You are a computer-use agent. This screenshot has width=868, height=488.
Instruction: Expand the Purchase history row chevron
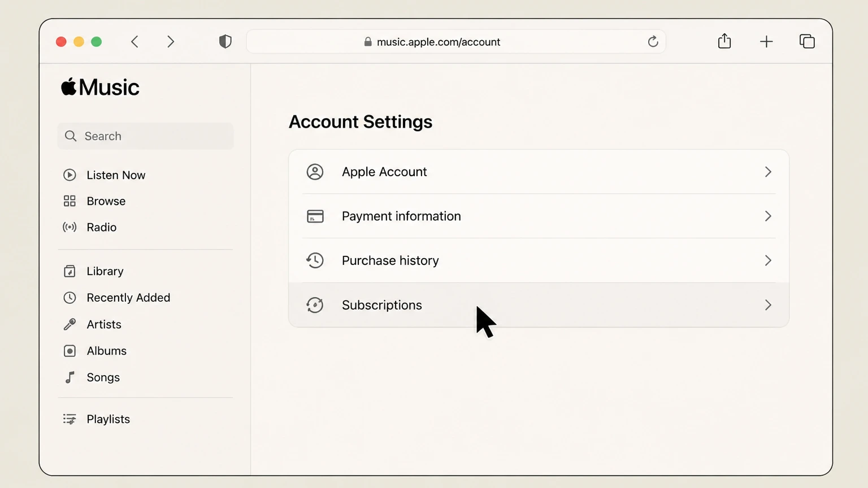coord(768,260)
